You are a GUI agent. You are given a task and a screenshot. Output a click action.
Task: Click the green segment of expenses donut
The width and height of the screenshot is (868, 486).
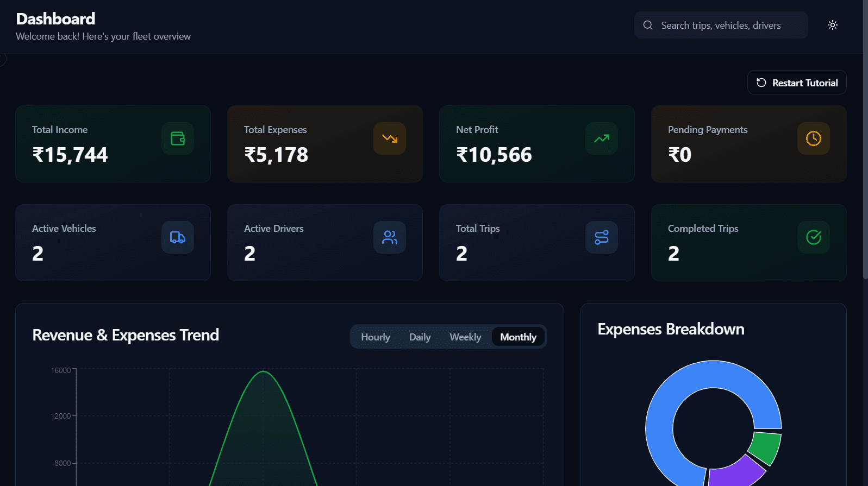point(766,448)
